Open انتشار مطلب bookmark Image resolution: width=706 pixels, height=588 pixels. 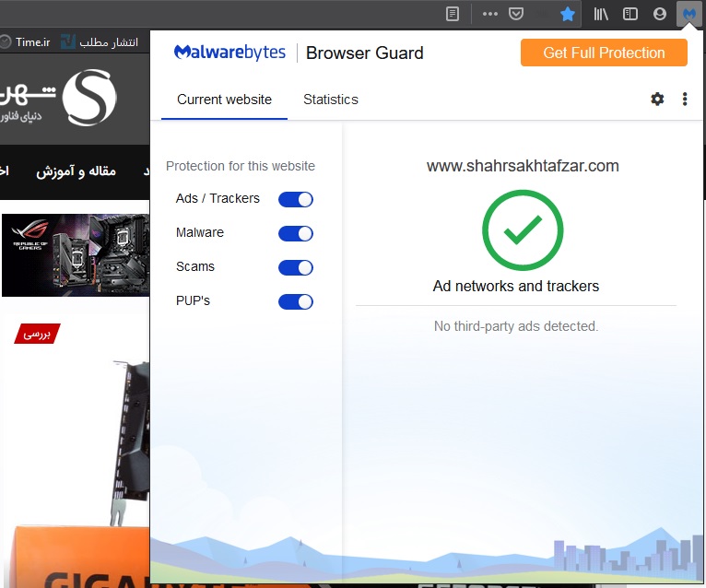[100, 42]
